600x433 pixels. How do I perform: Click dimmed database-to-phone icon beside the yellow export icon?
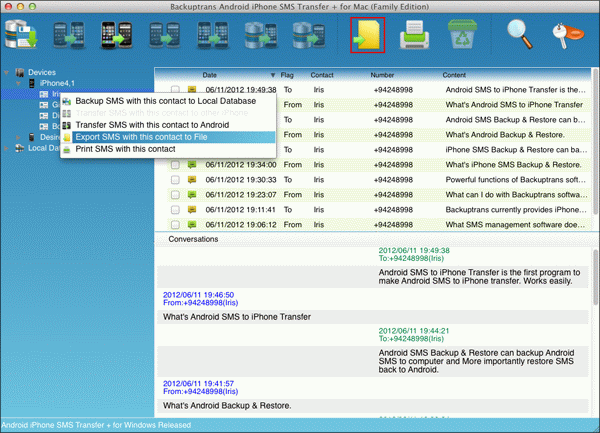[x=309, y=35]
